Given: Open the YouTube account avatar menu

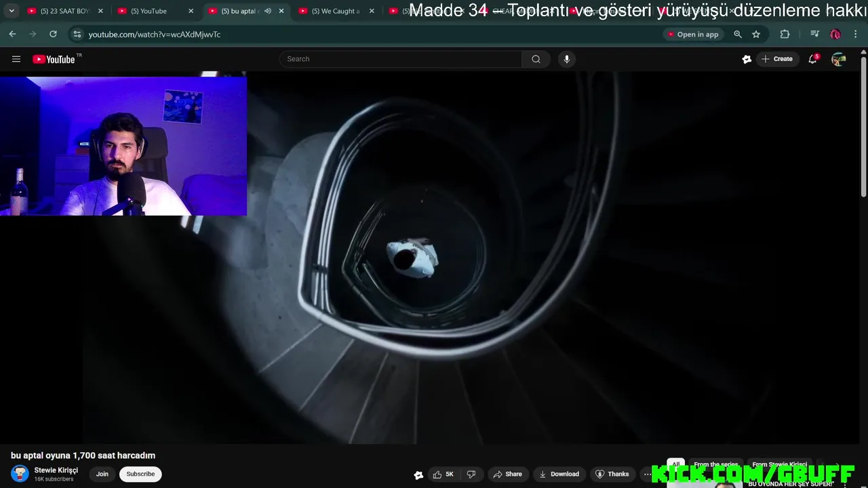Looking at the screenshot, I should [839, 59].
